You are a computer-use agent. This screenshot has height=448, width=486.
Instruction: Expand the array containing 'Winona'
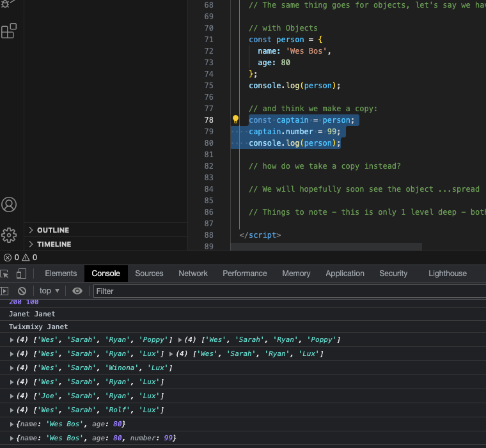(12, 368)
